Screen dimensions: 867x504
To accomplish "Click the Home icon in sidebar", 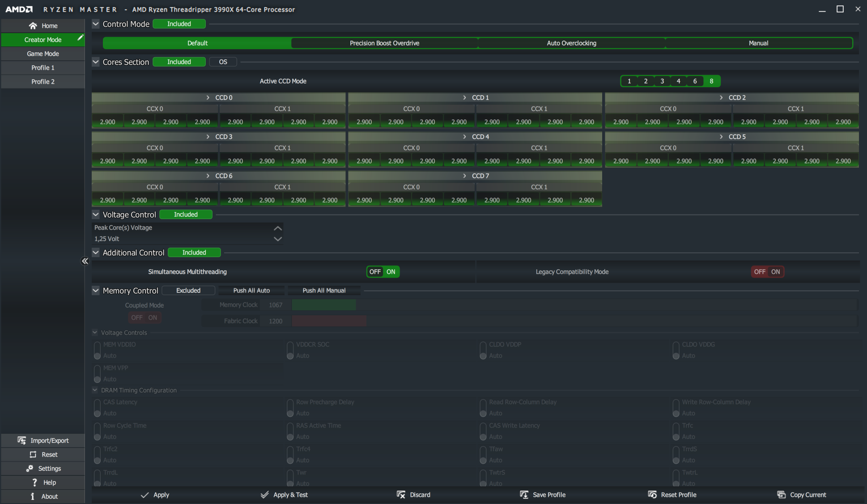I will coord(33,26).
